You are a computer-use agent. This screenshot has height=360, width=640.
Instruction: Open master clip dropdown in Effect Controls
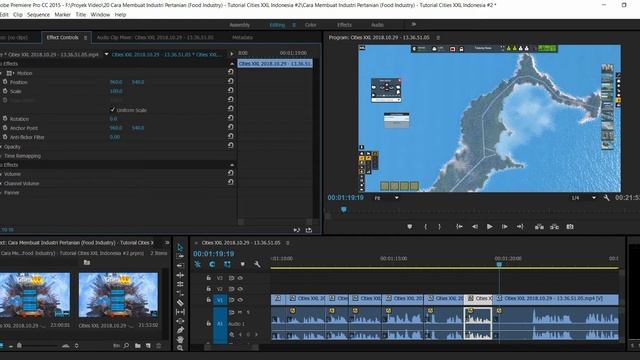(x=106, y=54)
